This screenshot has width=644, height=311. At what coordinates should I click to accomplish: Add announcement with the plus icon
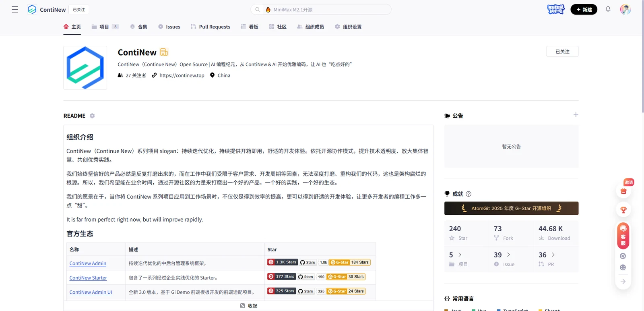(576, 115)
